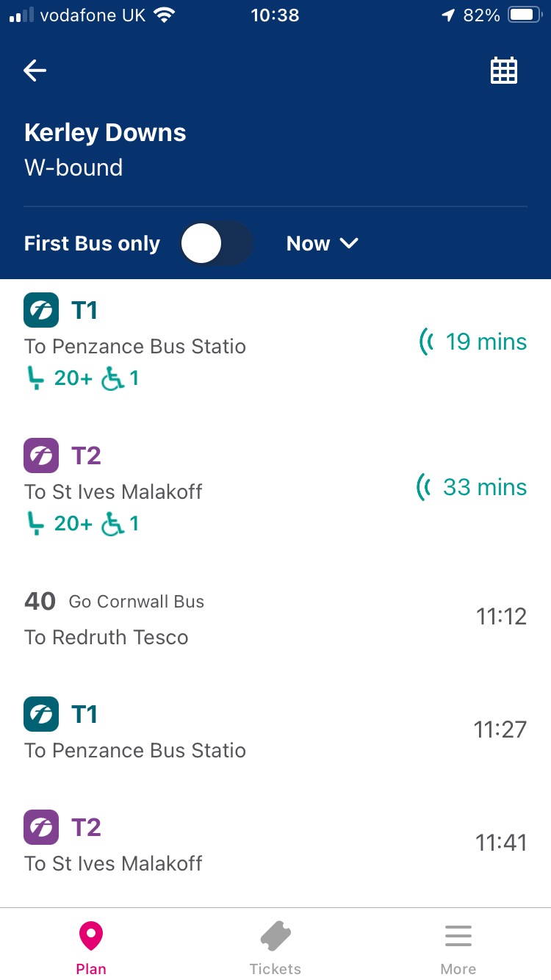This screenshot has width=551, height=980.
Task: Tap the purple T2 logo for 11:41 departure
Action: pyautogui.click(x=41, y=827)
